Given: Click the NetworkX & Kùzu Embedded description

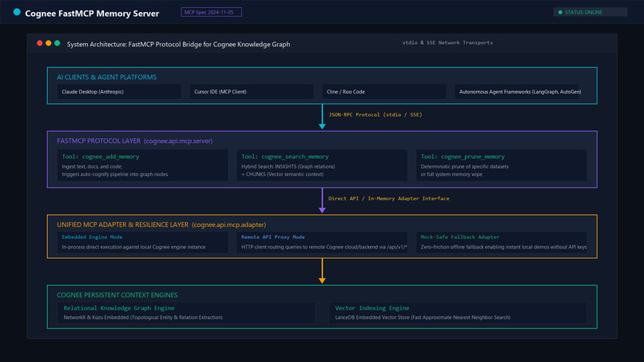Looking at the screenshot, I should (x=143, y=317).
